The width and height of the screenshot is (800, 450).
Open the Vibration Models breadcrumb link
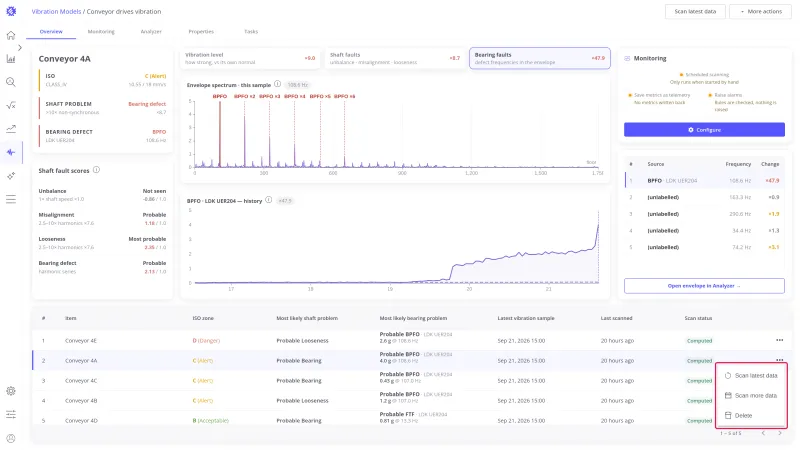pyautogui.click(x=56, y=11)
